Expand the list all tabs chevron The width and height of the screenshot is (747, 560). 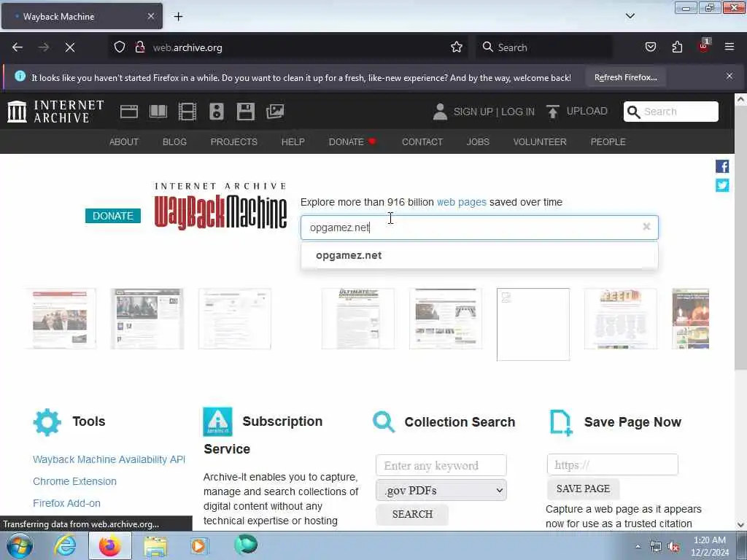click(x=630, y=16)
